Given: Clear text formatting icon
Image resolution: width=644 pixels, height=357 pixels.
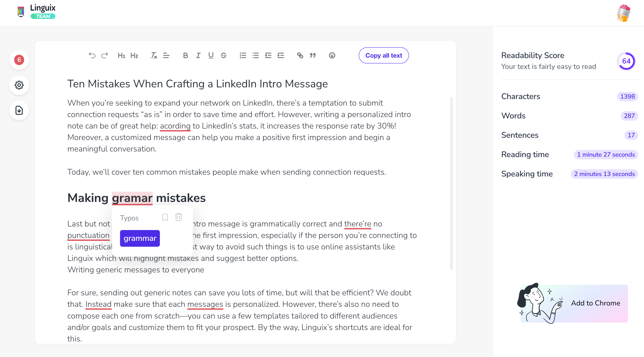Looking at the screenshot, I should [154, 55].
